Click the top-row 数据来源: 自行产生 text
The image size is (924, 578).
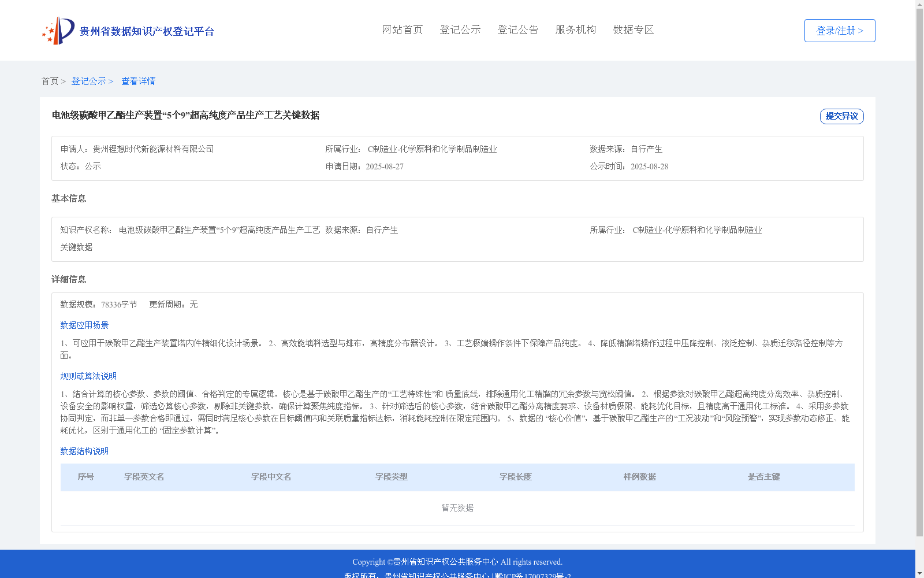click(x=626, y=149)
